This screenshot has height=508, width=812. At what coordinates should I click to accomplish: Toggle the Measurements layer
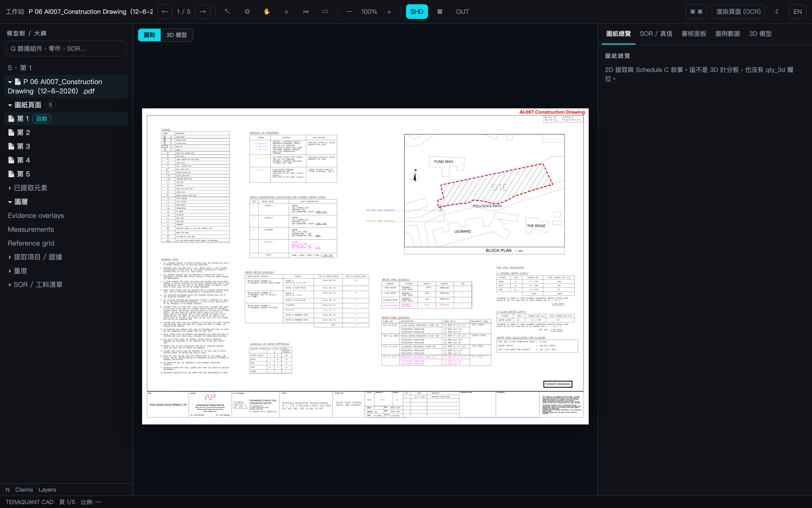coord(31,229)
